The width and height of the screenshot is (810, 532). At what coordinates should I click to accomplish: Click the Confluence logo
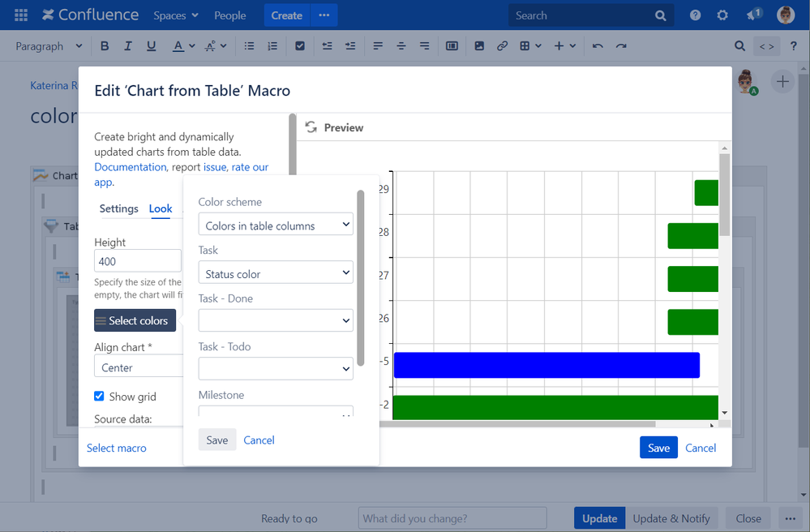click(90, 15)
